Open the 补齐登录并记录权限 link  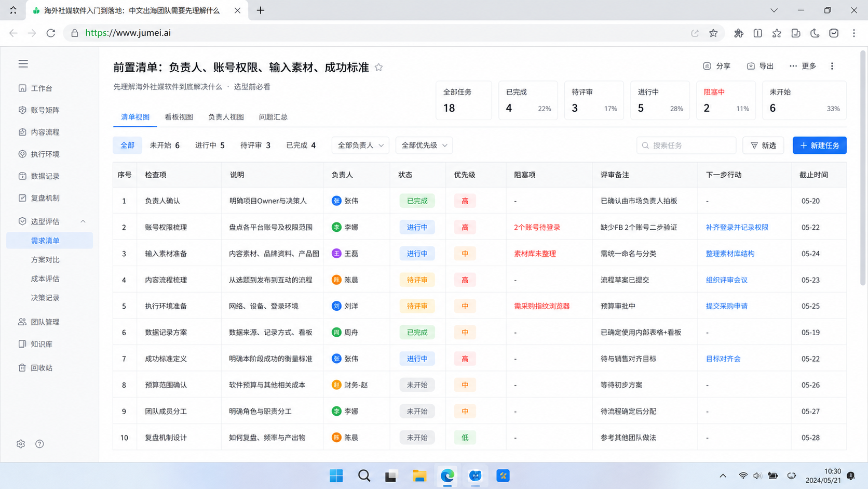pos(737,227)
